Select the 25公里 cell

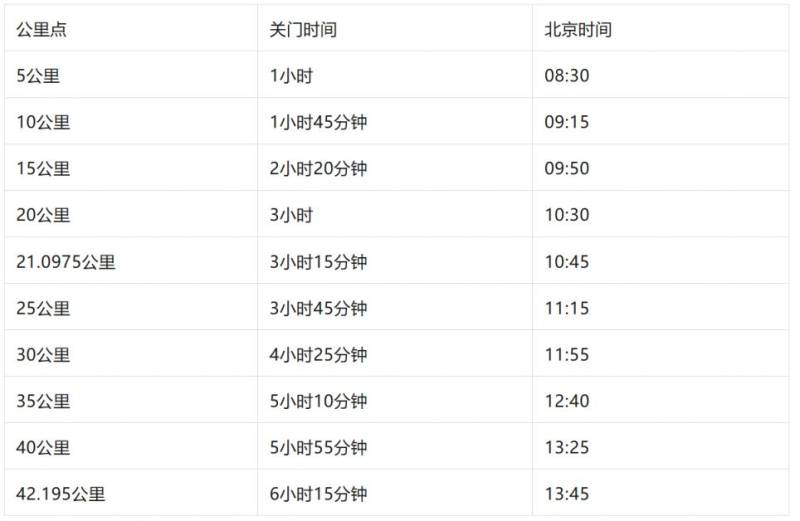[x=43, y=308]
